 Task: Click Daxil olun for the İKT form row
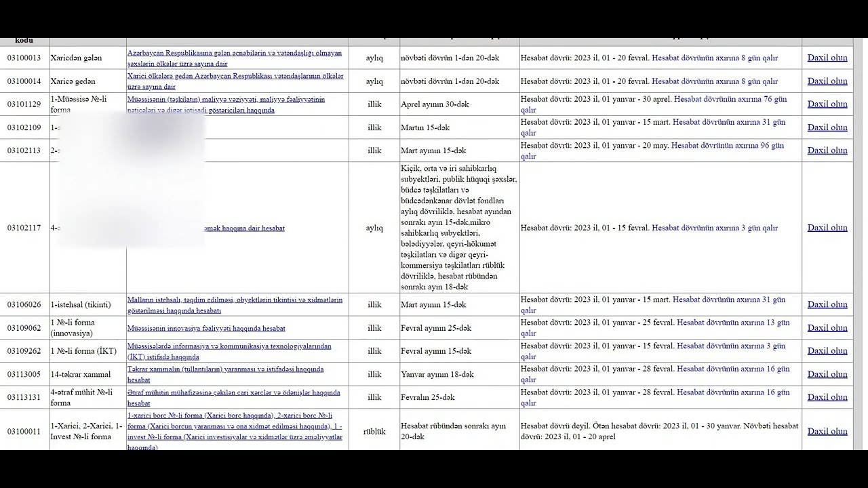pos(827,350)
